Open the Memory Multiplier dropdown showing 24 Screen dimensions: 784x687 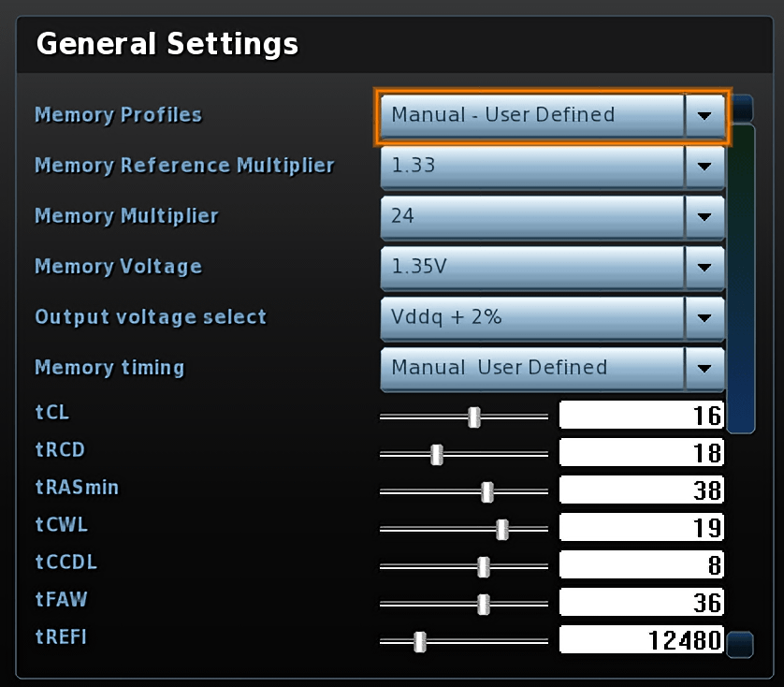[552, 217]
